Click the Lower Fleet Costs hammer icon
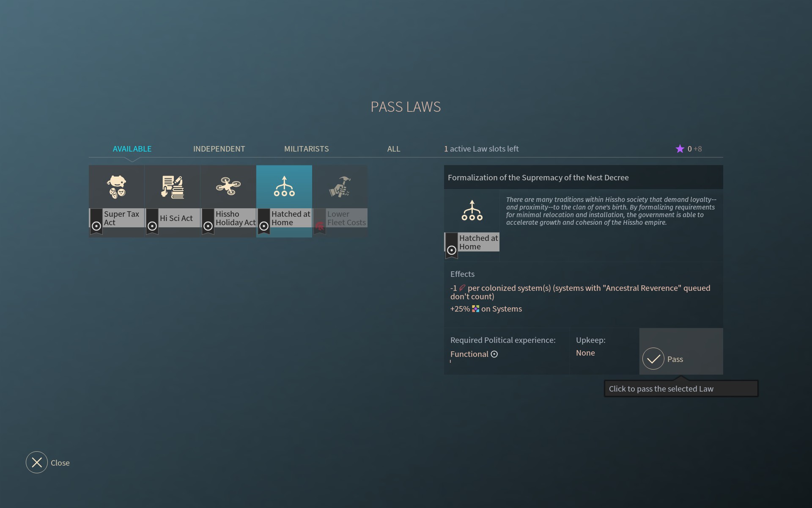Screen dimensions: 812x508 (x=340, y=187)
